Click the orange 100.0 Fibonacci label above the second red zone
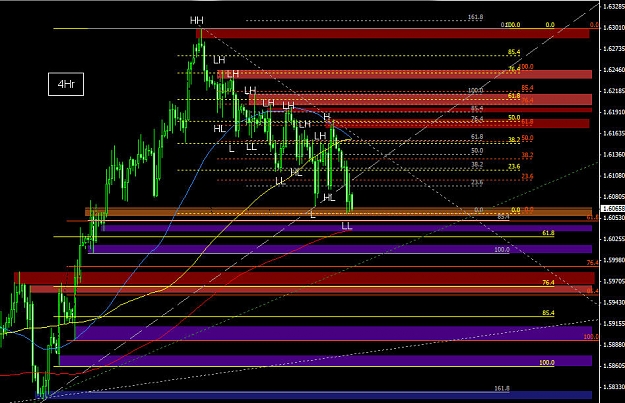Screen dimensions: 625x403 coord(527,67)
